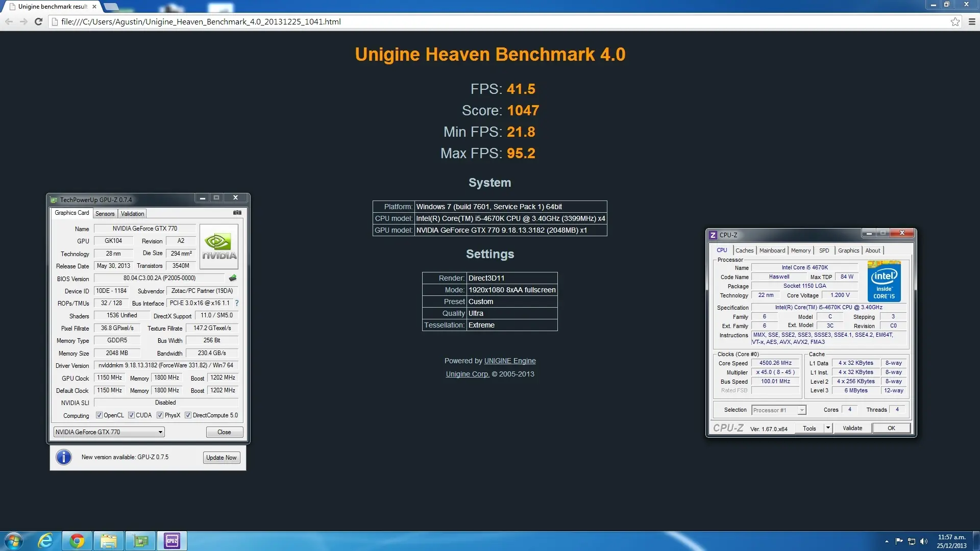This screenshot has height=551, width=980.
Task: Follow the UNIGINE Engine link
Action: 510,361
